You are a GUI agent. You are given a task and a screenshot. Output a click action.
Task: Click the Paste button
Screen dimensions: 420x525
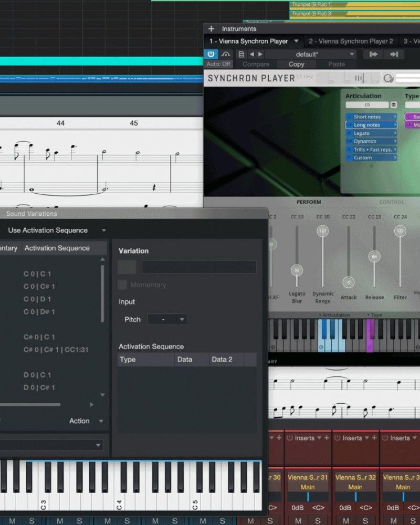pyautogui.click(x=337, y=64)
